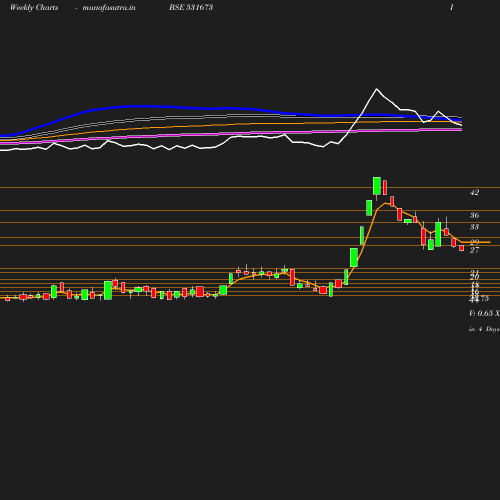Click the tallest green candle at chart top
Image resolution: width=500 pixels, height=500 pixels.
377,186
